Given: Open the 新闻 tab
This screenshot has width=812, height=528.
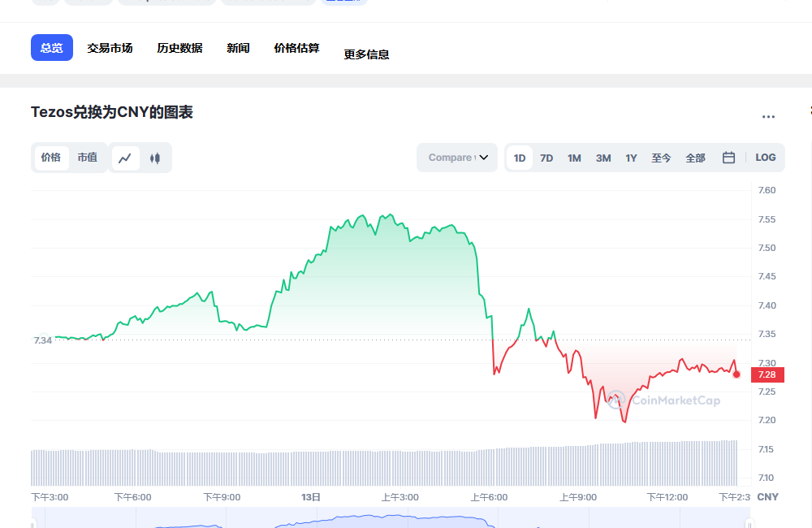Looking at the screenshot, I should [238, 48].
